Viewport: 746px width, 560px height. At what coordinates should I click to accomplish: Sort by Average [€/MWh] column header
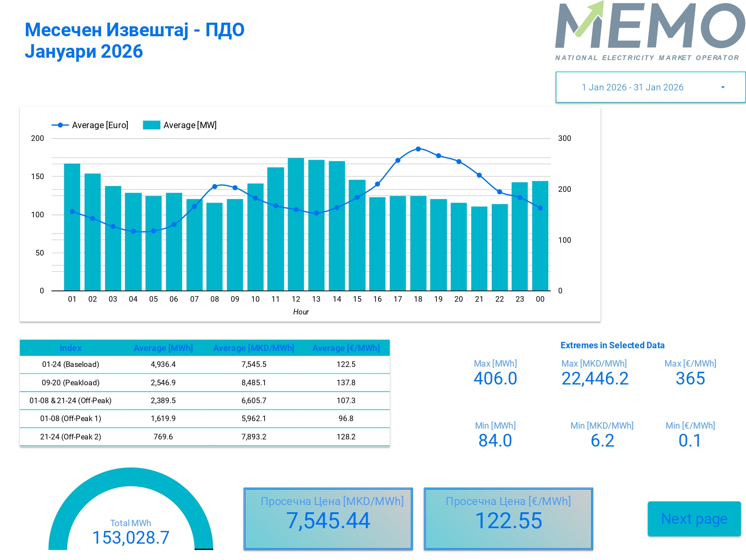[346, 348]
